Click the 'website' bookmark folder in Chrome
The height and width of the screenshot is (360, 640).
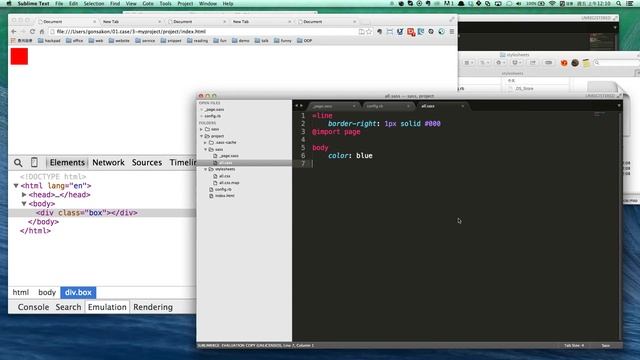click(x=118, y=41)
